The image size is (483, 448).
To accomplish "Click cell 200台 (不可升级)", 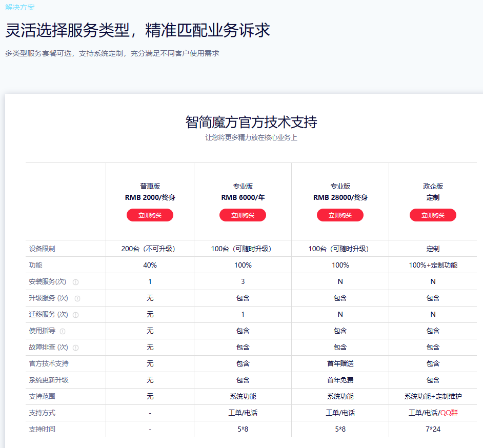I will click(x=149, y=249).
